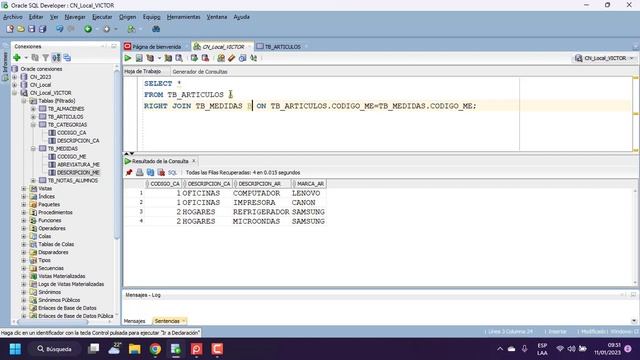Click the MARCA_AR column header in results
This screenshot has width=640, height=360.
tap(310, 184)
